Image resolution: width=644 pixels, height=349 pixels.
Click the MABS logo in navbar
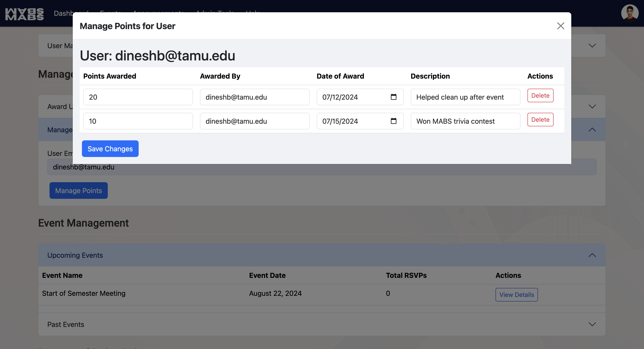(x=25, y=14)
